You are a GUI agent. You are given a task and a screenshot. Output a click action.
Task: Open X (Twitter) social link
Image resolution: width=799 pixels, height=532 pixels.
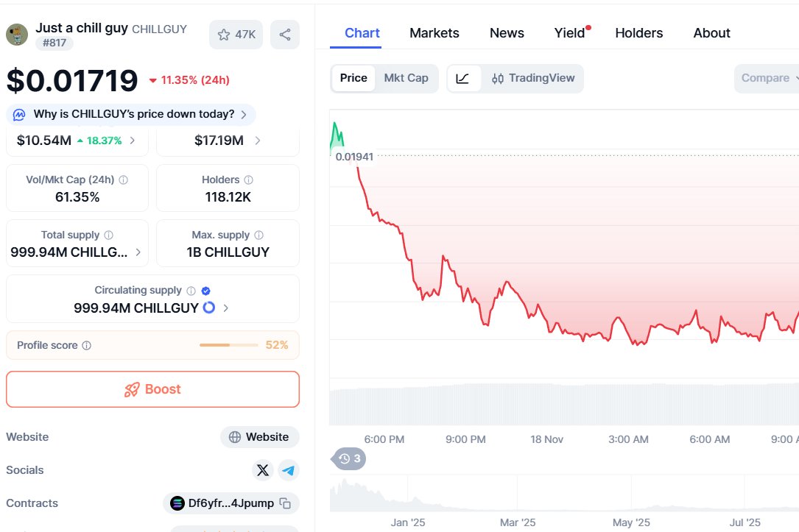pos(263,470)
